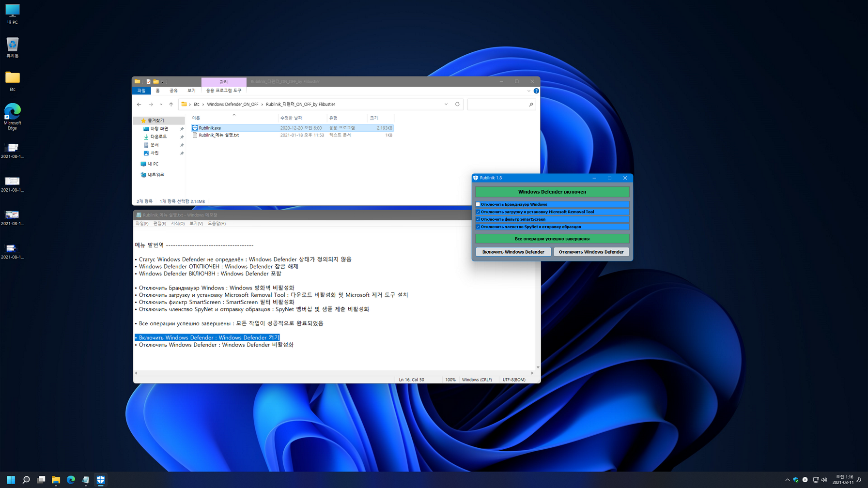The height and width of the screenshot is (488, 868).
Task: Click Notepad horizontal scrollbar track
Action: point(334,373)
